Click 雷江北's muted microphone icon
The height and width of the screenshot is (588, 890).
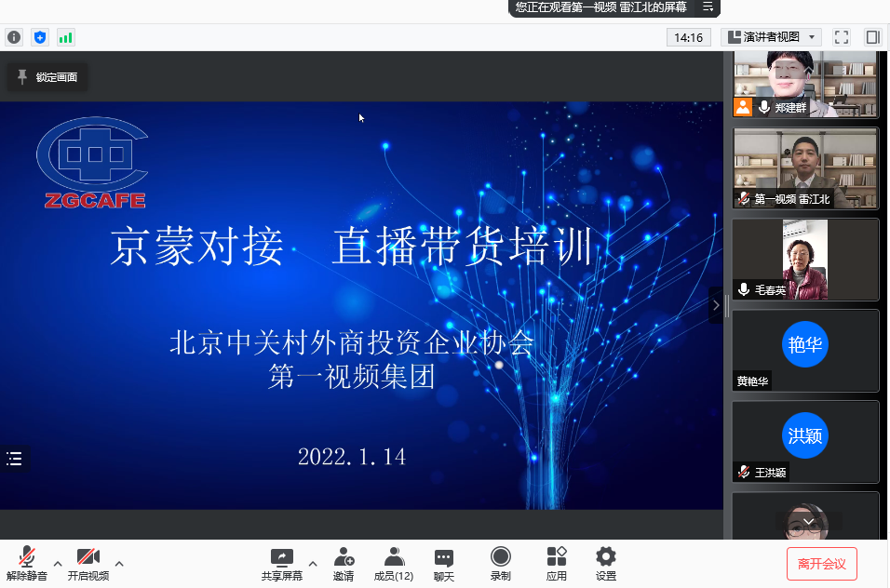(744, 198)
